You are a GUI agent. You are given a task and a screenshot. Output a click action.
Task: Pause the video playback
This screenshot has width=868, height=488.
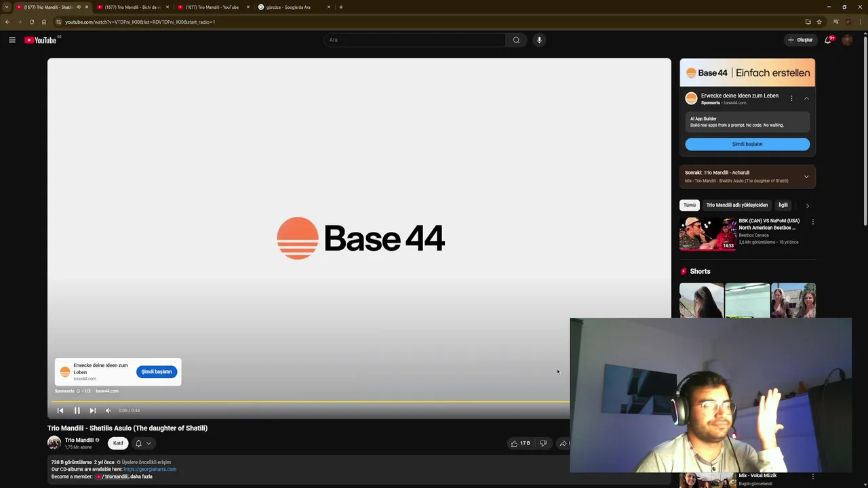click(x=77, y=410)
